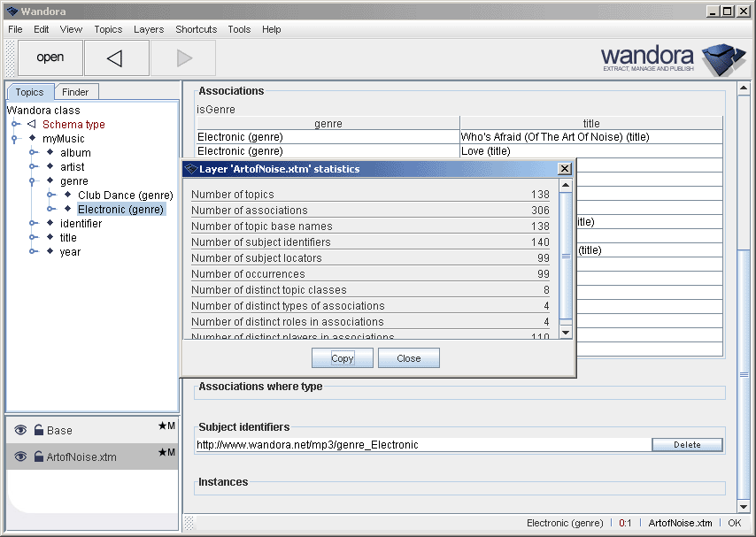Collapse the genre tree node

(34, 181)
